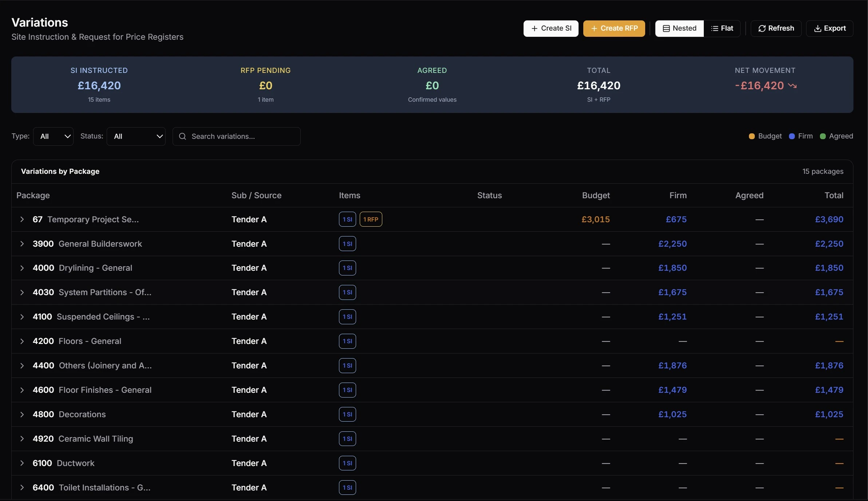The height and width of the screenshot is (501, 868).
Task: Expand package 67 Temporary Project Services
Action: (22, 219)
